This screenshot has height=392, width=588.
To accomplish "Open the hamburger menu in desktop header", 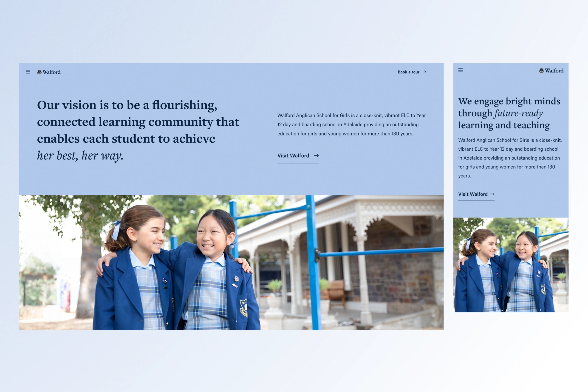I will point(28,72).
